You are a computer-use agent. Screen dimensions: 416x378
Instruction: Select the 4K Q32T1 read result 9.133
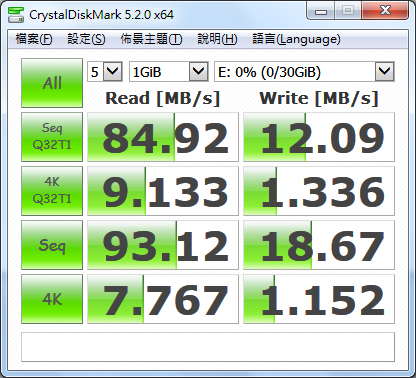pos(163,191)
